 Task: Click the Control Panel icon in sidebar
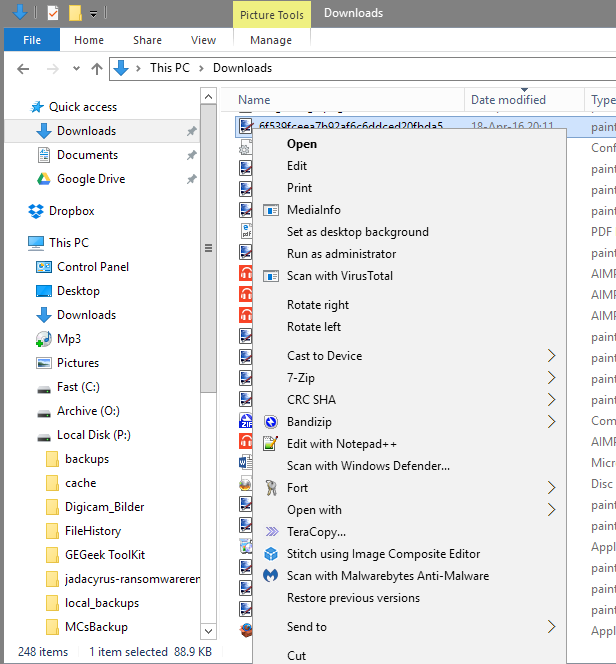[x=44, y=267]
